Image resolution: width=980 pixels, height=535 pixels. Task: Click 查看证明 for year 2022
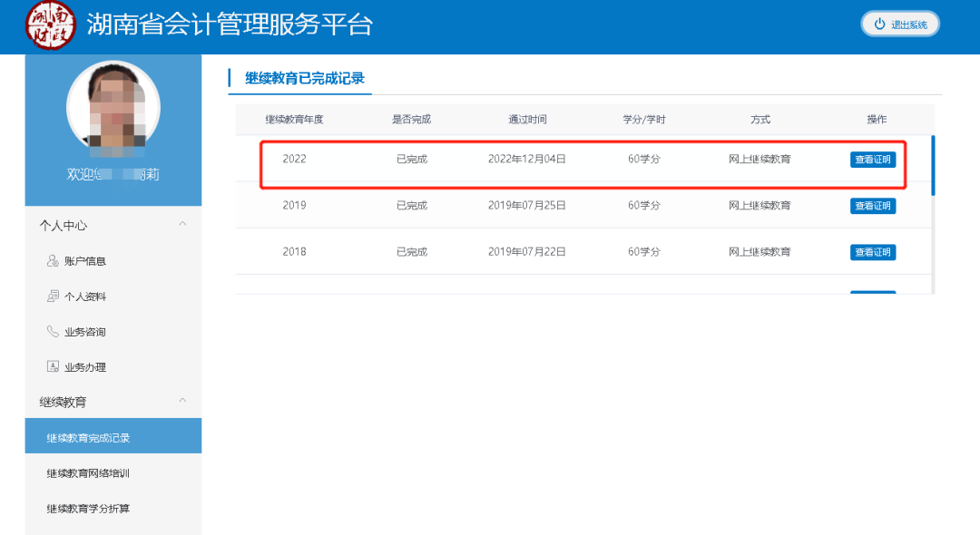[x=872, y=159]
